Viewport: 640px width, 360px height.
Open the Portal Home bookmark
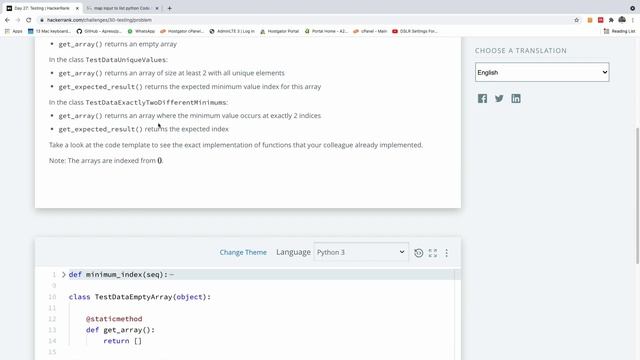[326, 31]
